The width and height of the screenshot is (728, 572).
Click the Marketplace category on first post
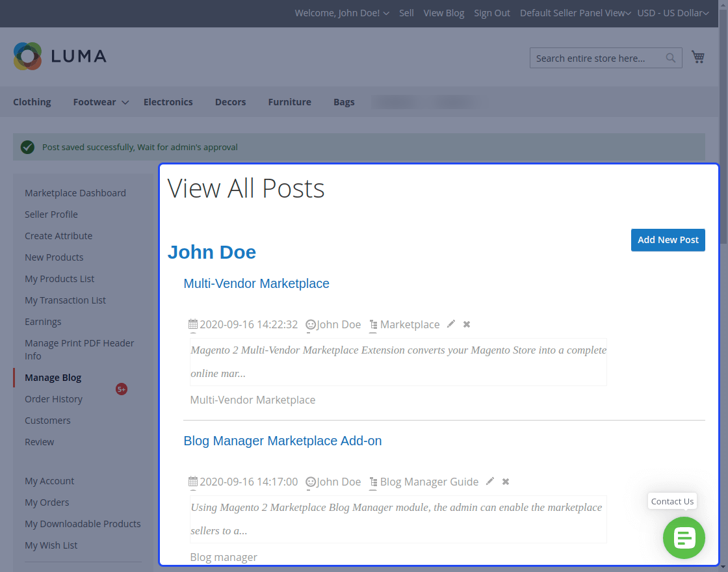(410, 324)
